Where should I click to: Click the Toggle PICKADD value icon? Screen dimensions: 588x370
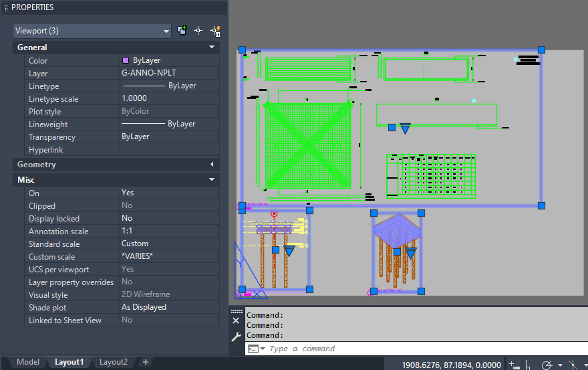pyautogui.click(x=182, y=31)
